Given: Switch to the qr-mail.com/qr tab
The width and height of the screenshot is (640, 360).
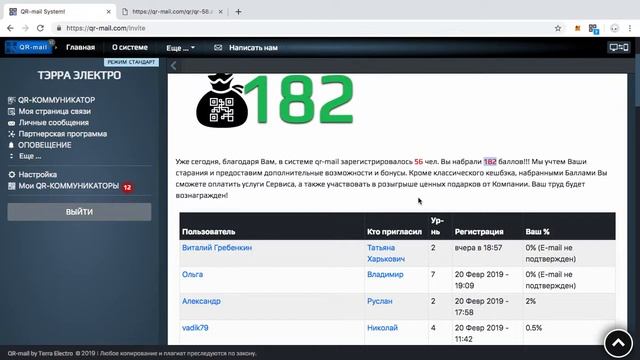Looking at the screenshot, I should click(x=171, y=12).
